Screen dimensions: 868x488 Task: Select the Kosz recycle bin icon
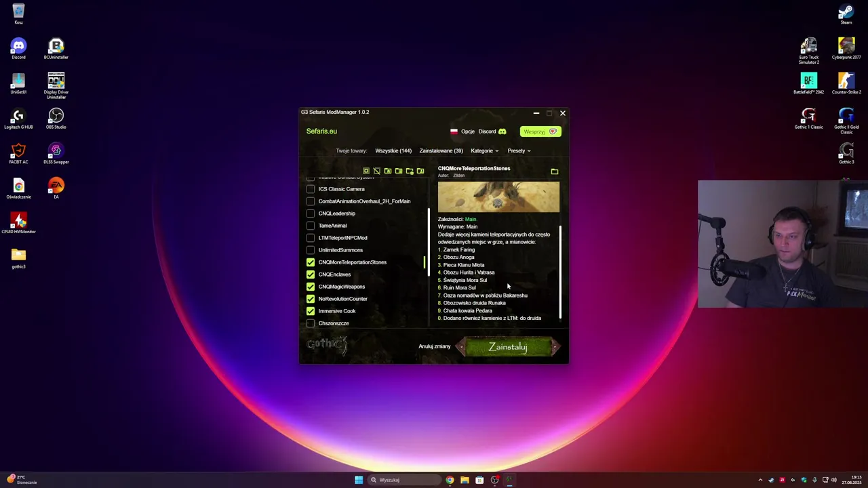(18, 14)
